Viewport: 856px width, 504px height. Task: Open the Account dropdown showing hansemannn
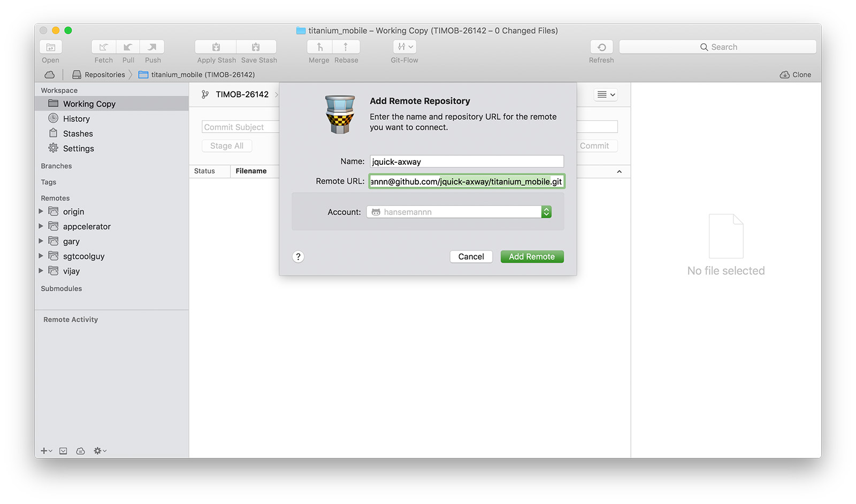coord(459,212)
